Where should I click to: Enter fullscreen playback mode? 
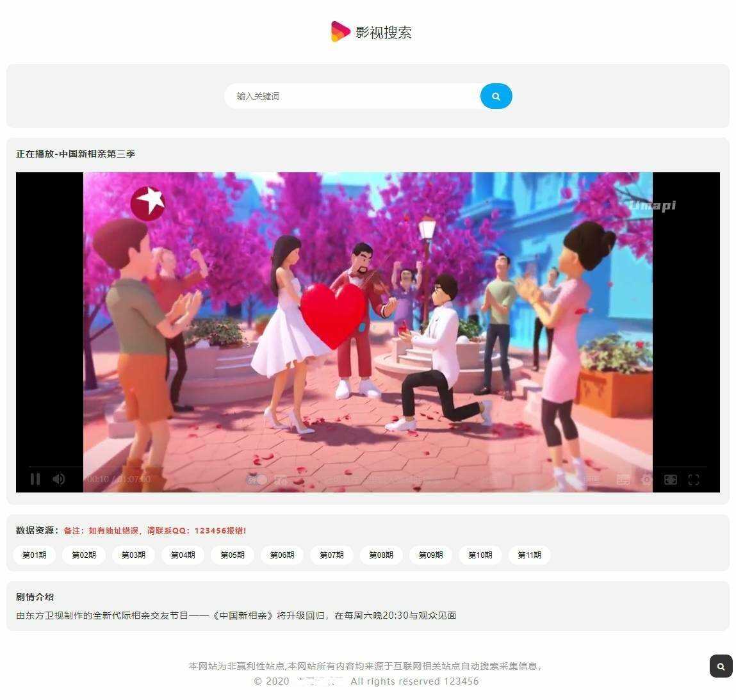pos(694,479)
